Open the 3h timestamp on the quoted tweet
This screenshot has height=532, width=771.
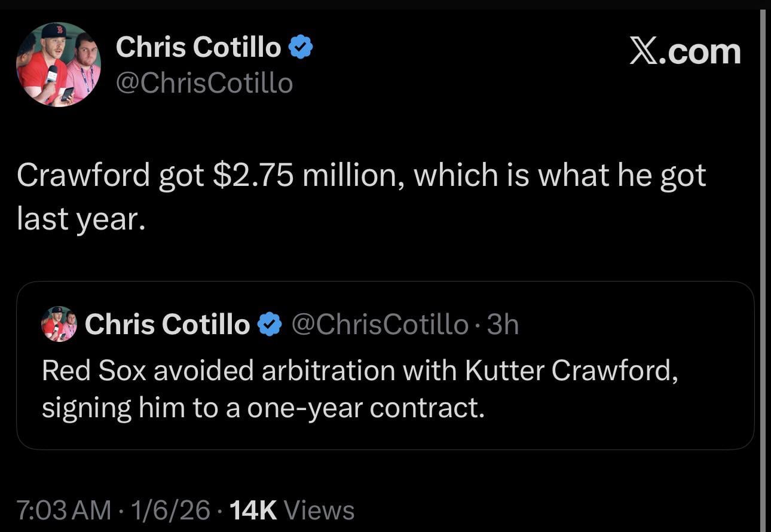(506, 325)
